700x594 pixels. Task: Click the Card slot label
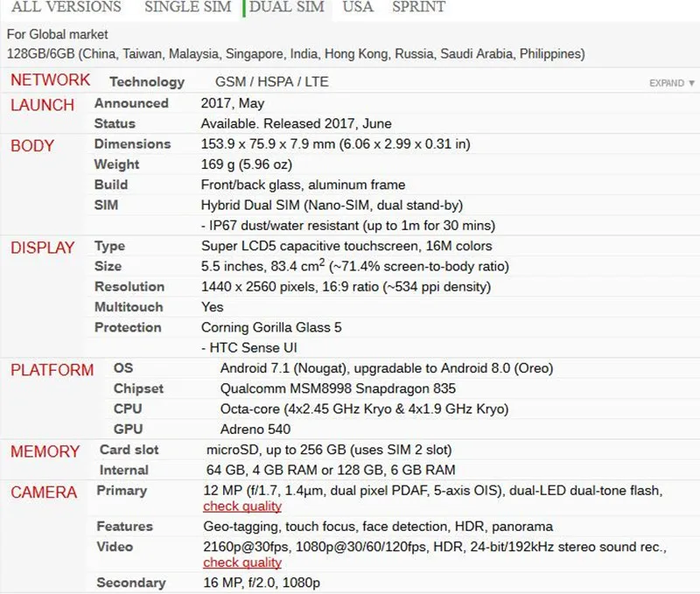pyautogui.click(x=129, y=450)
